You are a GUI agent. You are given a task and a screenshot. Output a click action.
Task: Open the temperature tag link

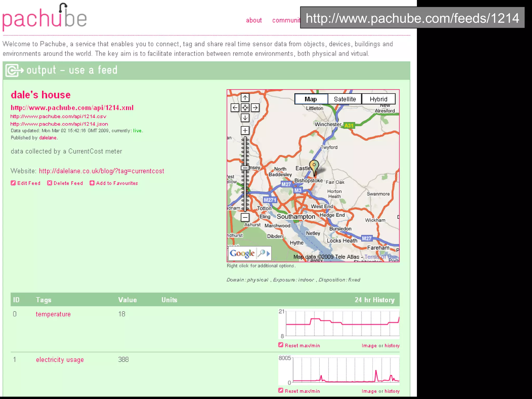coord(53,314)
